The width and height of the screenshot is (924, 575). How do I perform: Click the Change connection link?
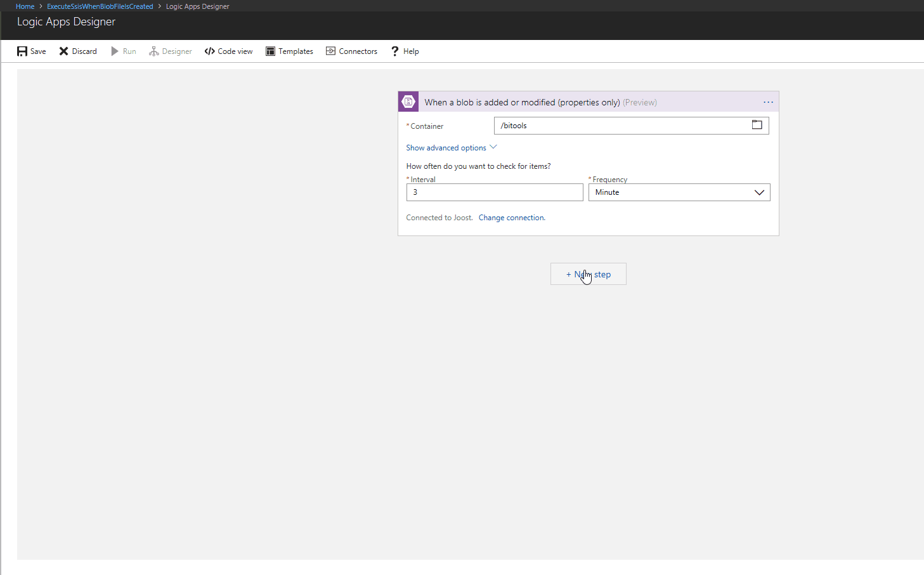click(511, 217)
